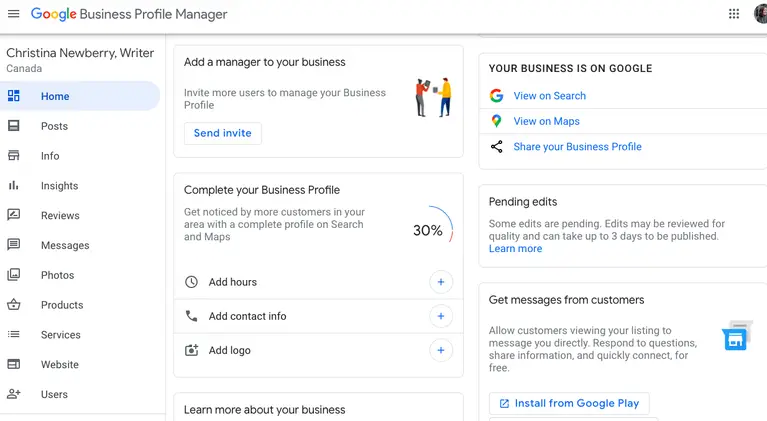Screen dimensions: 767x421
Task: Open the Google apps grid
Action: coord(734,14)
